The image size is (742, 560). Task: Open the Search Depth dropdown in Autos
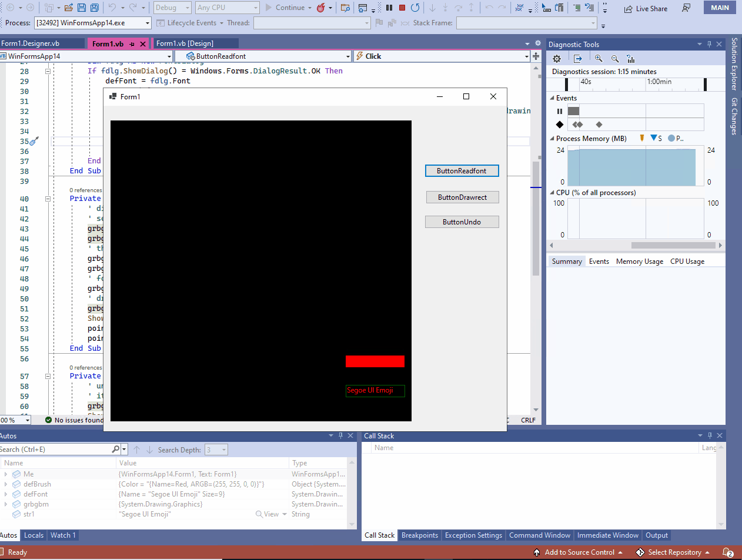point(223,450)
